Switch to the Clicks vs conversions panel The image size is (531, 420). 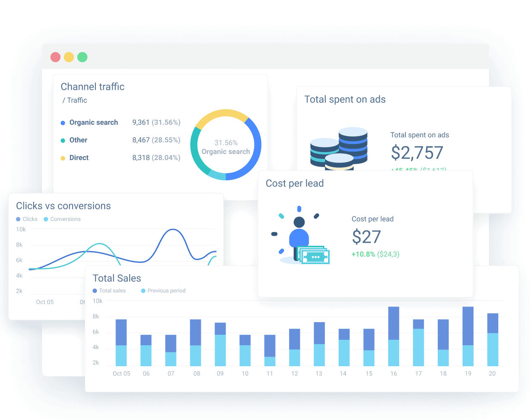click(x=63, y=206)
